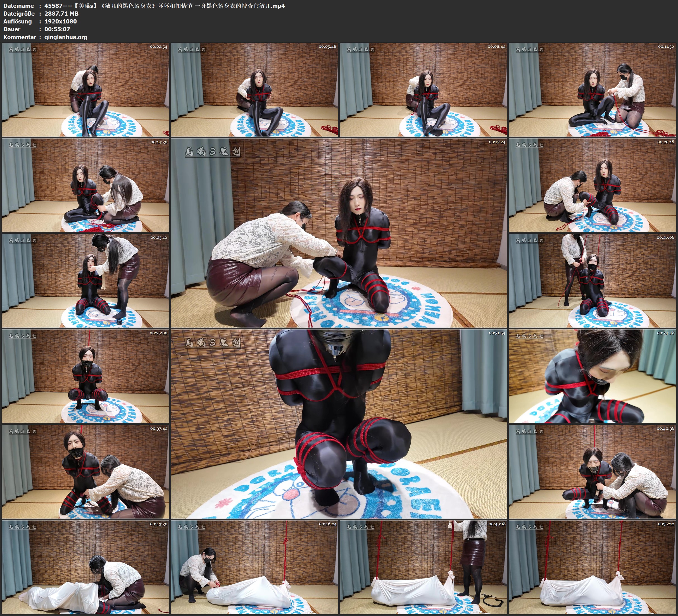Click the 00:11:36 frame thumbnail
This screenshot has height=616, width=678.
point(592,90)
